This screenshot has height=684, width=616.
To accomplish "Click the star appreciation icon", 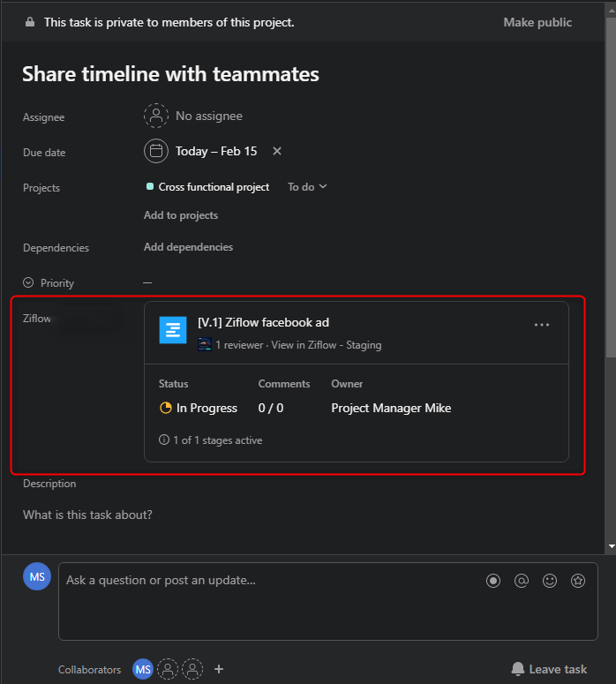I will (578, 581).
